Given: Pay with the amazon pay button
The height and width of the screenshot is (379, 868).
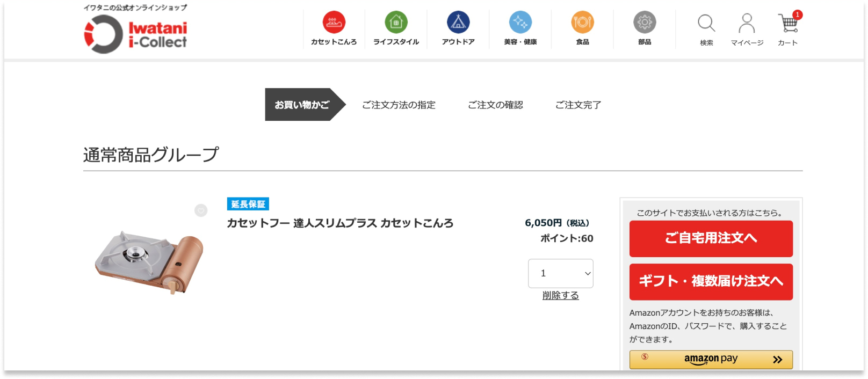Looking at the screenshot, I should pos(711,360).
